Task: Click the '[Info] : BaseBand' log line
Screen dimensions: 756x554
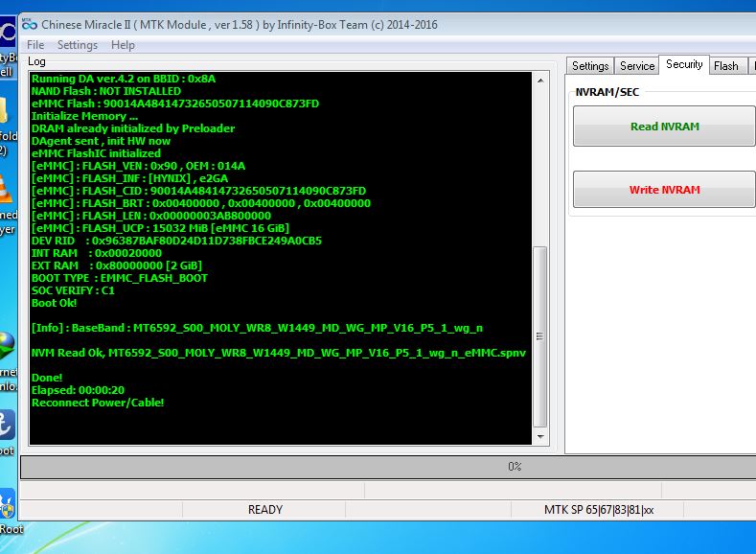Action: (x=257, y=328)
